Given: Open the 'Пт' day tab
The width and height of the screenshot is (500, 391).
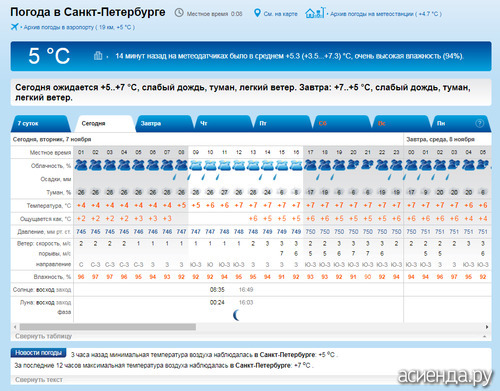Looking at the screenshot, I should (x=282, y=123).
